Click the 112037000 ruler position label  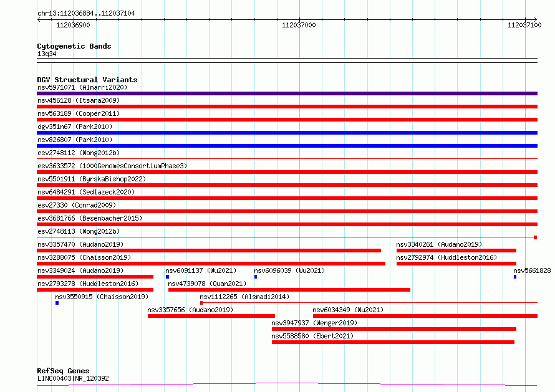tap(299, 25)
